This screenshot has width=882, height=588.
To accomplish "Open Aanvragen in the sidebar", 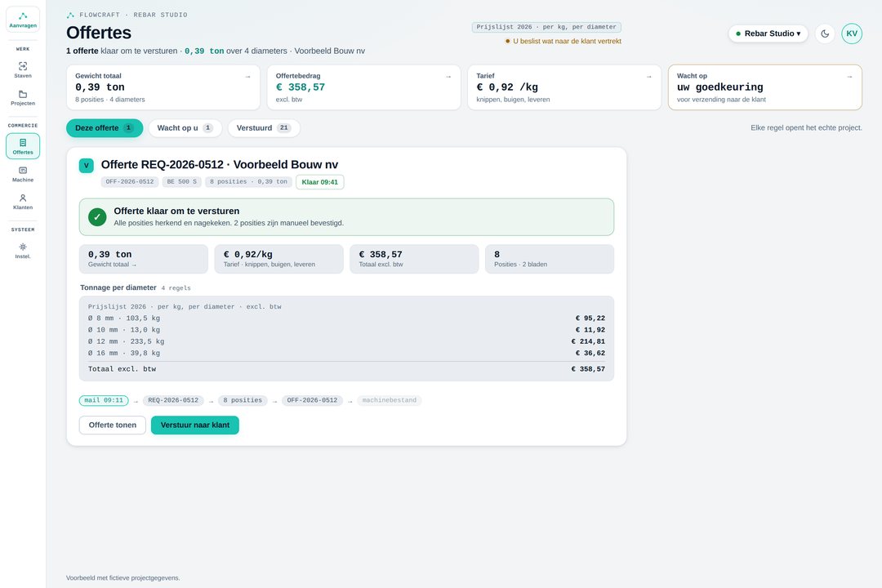I will (23, 20).
